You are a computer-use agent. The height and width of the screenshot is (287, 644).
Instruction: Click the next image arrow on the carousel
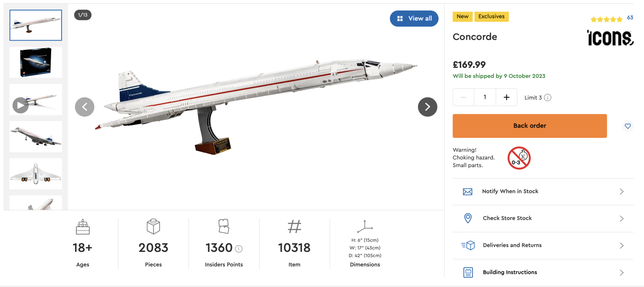pos(427,107)
